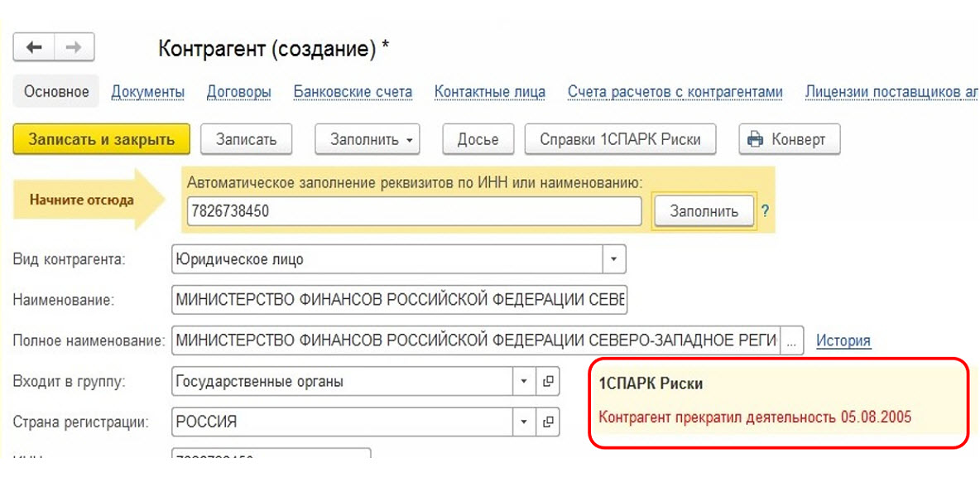Click the Досье button
The height and width of the screenshot is (497, 980).
coord(478,139)
